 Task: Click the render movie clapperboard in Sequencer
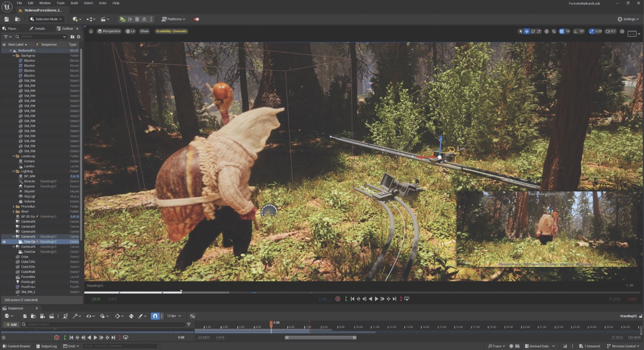click(51, 316)
